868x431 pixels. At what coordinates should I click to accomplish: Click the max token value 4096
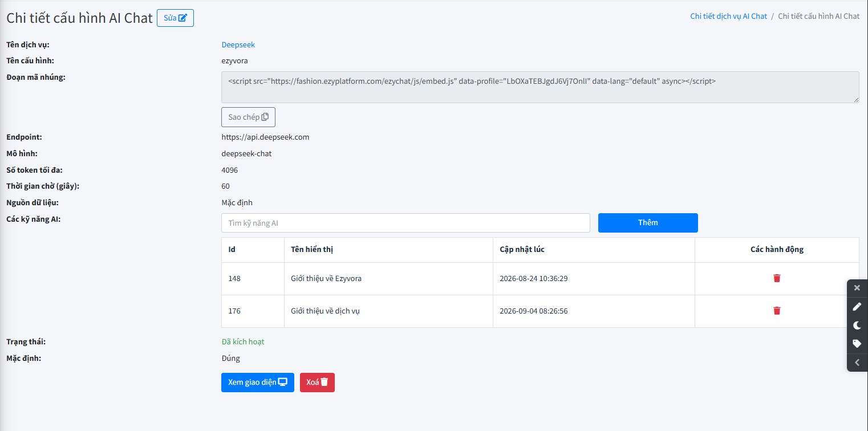click(x=229, y=170)
